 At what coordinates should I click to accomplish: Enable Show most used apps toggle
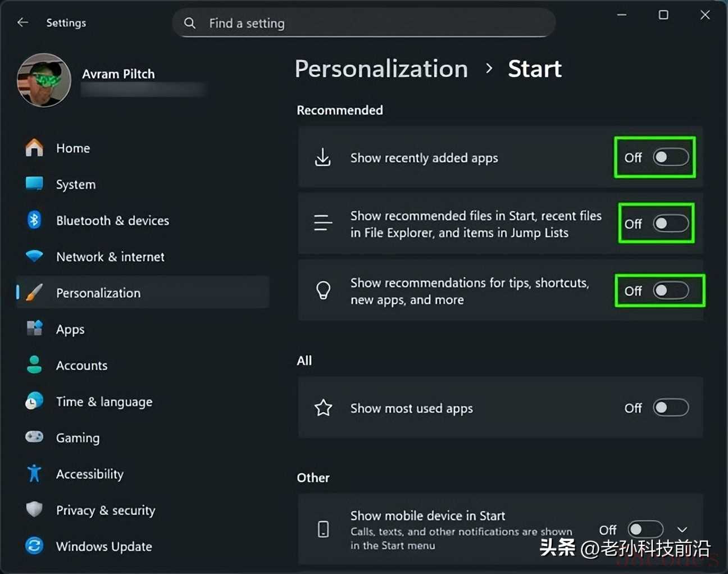click(671, 408)
